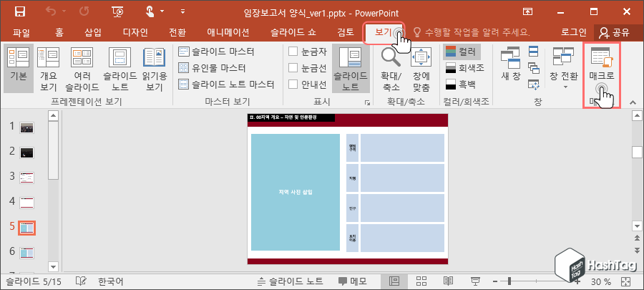Click Slide Sorter icon in status bar
The width and height of the screenshot is (644, 290).
point(421,281)
